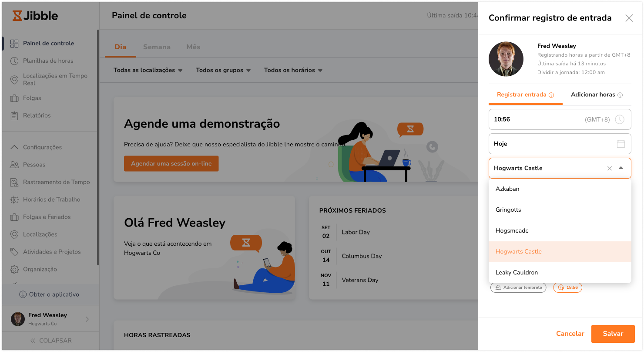Clear Hogwarts Castle location with the X icon
Image resolution: width=644 pixels, height=352 pixels.
tap(610, 168)
